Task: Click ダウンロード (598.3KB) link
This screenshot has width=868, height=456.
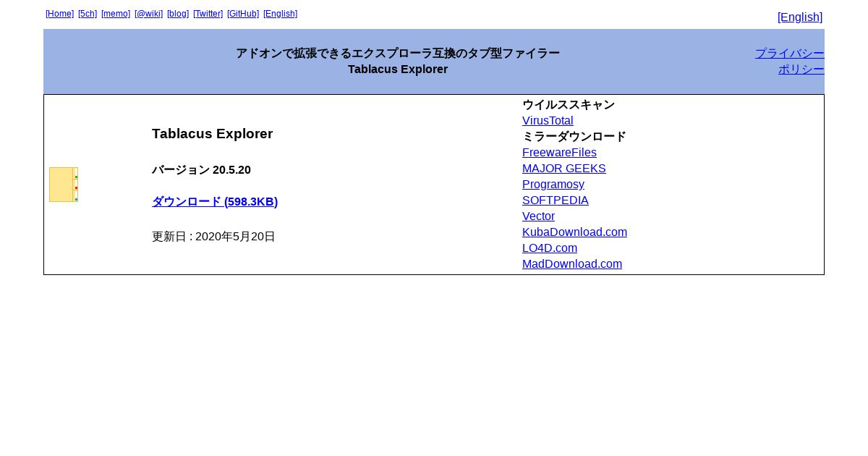Action: coord(215,202)
